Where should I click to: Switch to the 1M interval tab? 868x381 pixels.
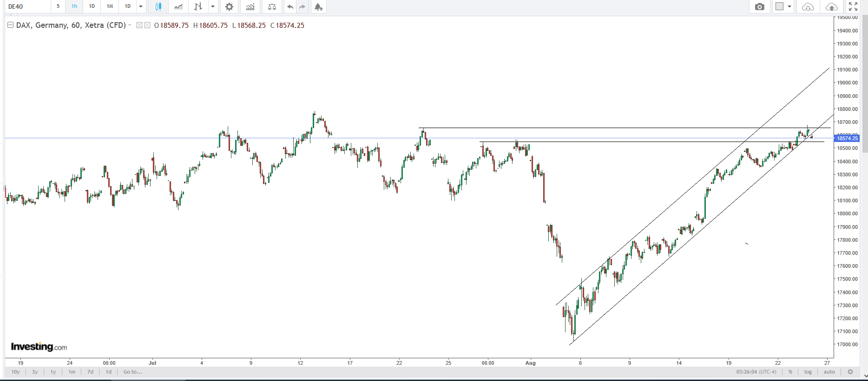110,6
